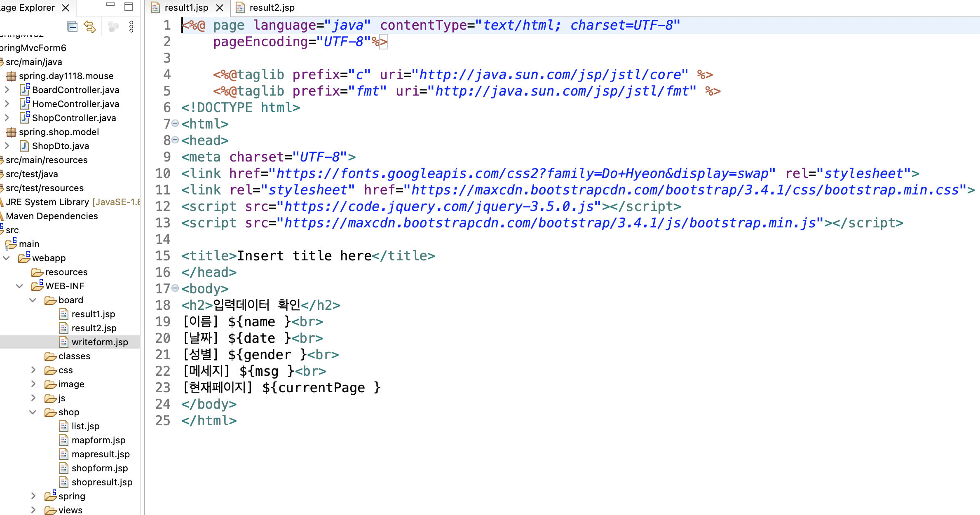Switch to the result2.jsp tab
Viewport: 980px width, 515px height.
tap(271, 8)
